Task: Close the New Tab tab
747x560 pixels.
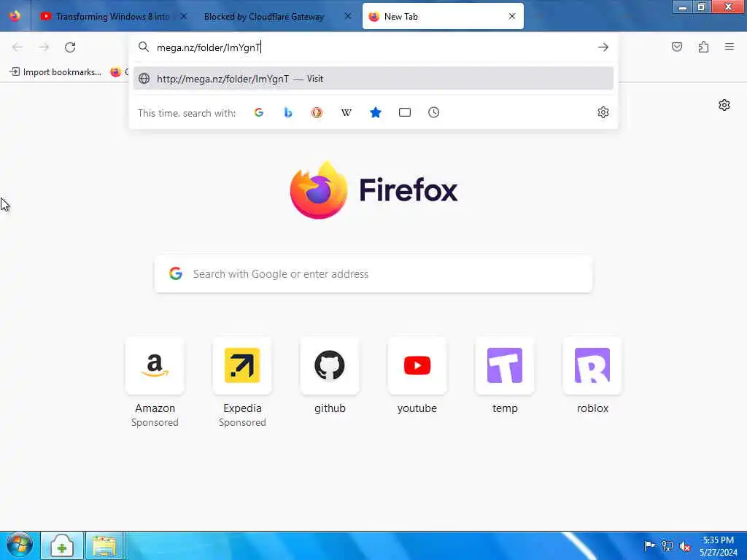Action: [512, 16]
